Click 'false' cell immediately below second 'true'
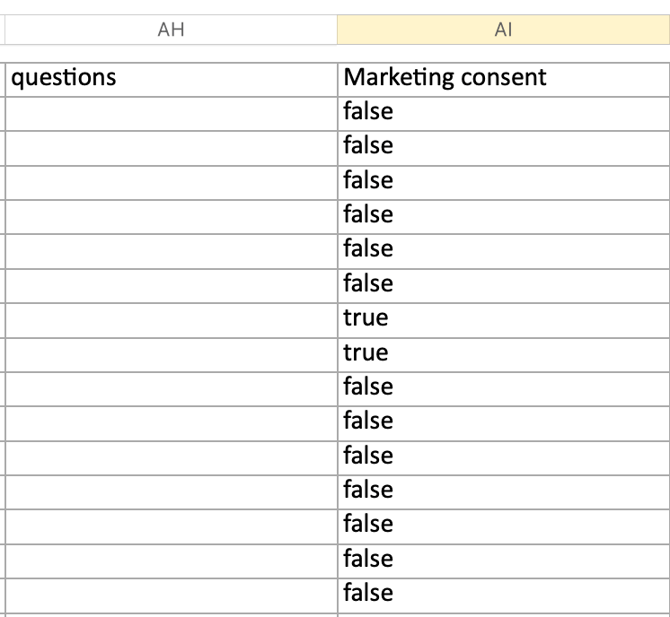The image size is (670, 617). click(x=503, y=387)
